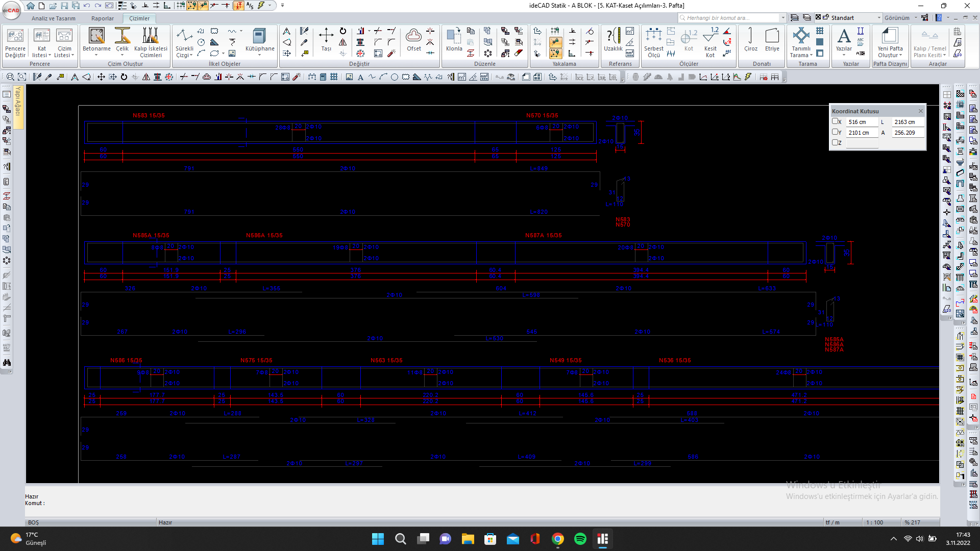The width and height of the screenshot is (980, 551).
Task: Click the L length field 2163 cm
Action: (908, 122)
